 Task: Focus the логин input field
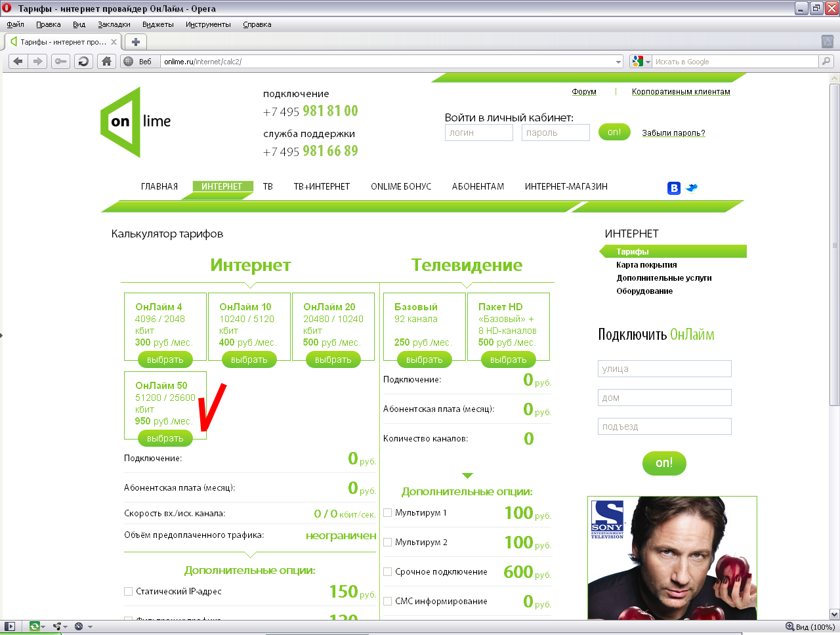(x=479, y=133)
